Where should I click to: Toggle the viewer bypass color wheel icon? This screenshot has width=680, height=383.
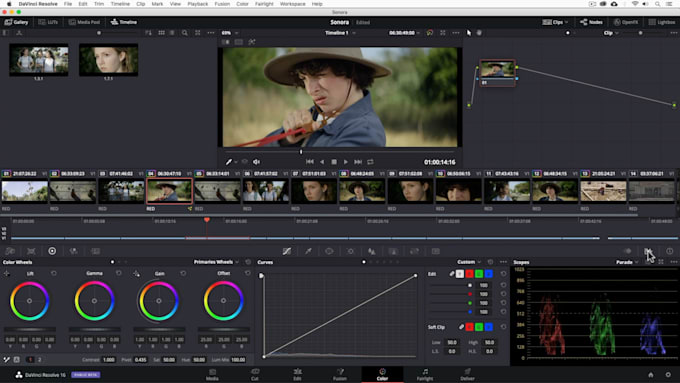pyautogui.click(x=430, y=33)
